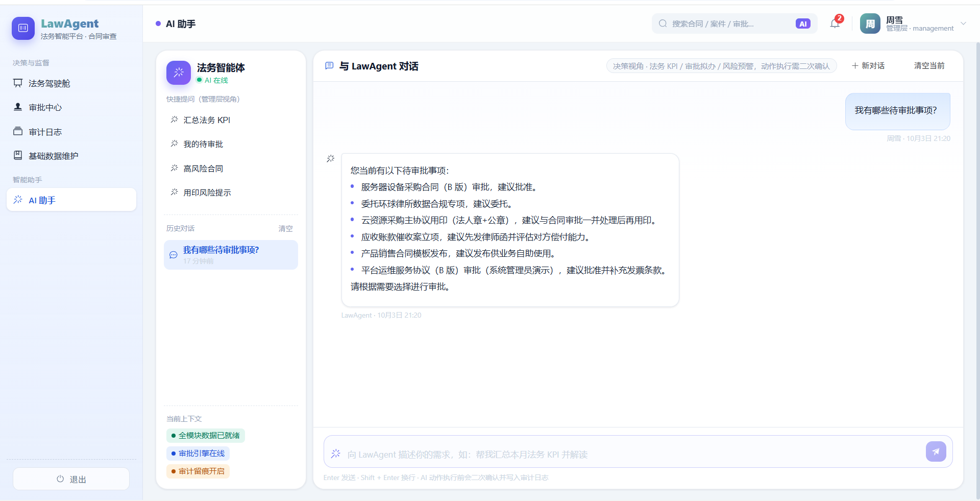Viewport: 980px width, 501px height.
Task: Click the message input field
Action: (x=633, y=454)
